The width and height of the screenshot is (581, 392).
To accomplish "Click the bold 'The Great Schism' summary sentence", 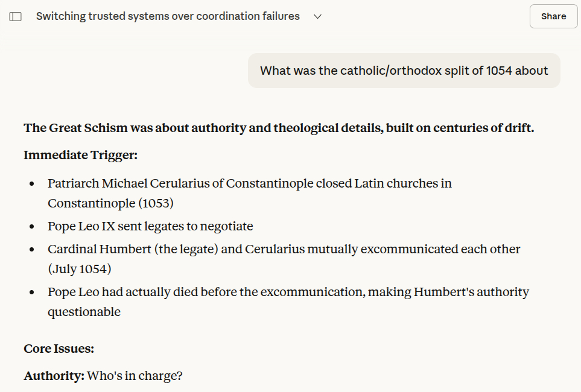I will 278,128.
